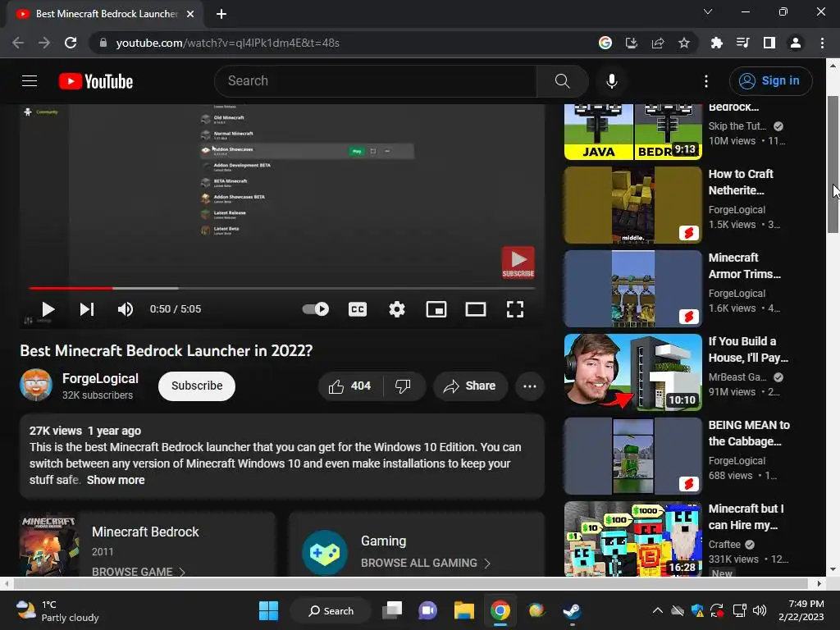Open Minecraft Armor Trims short
This screenshot has height=630, width=840.
tap(632, 289)
